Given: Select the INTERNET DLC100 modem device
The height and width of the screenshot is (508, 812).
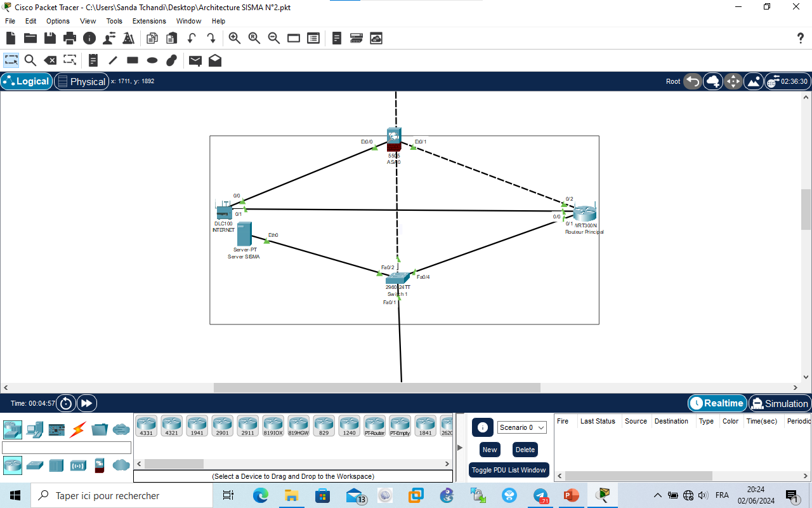Looking at the screenshot, I should pyautogui.click(x=224, y=211).
